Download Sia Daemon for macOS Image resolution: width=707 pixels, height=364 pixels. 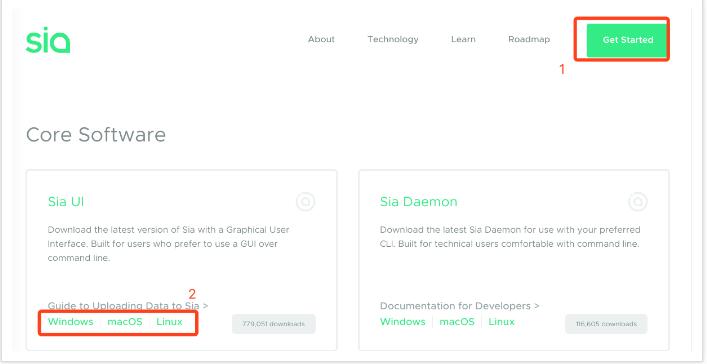tap(457, 322)
